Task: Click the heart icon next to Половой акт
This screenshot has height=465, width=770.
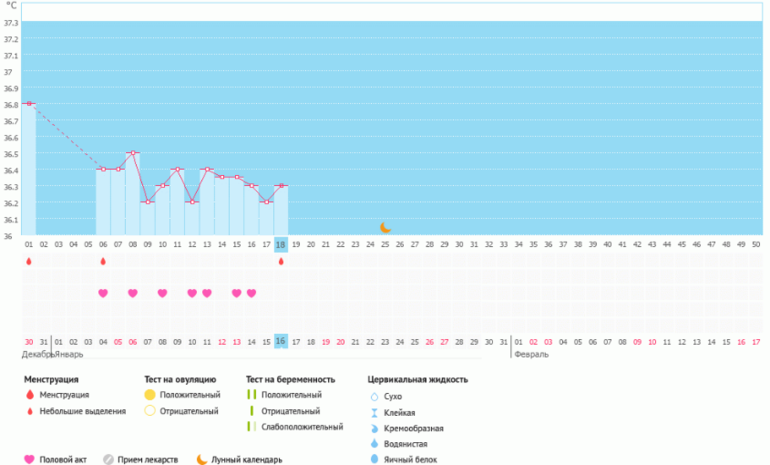Action: (30, 460)
